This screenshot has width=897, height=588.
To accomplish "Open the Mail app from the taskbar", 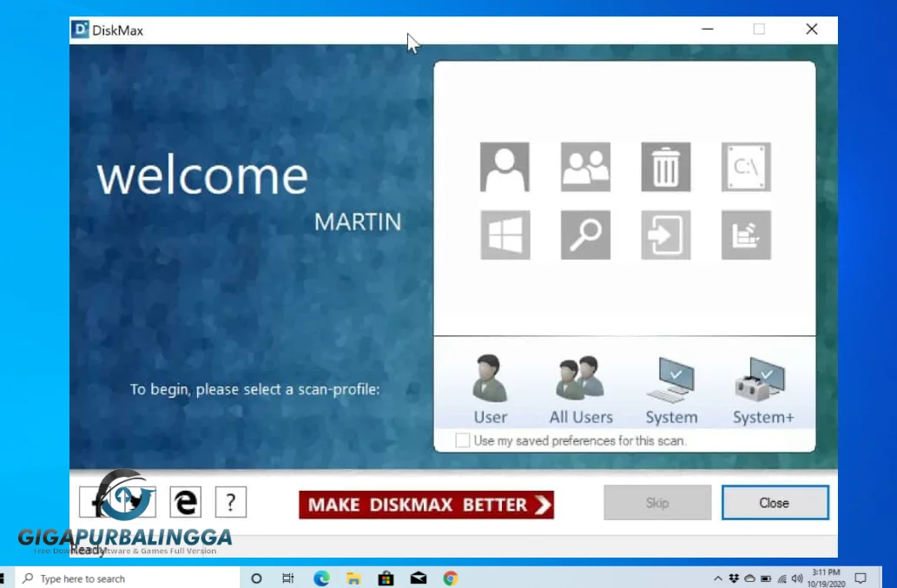I will [419, 578].
